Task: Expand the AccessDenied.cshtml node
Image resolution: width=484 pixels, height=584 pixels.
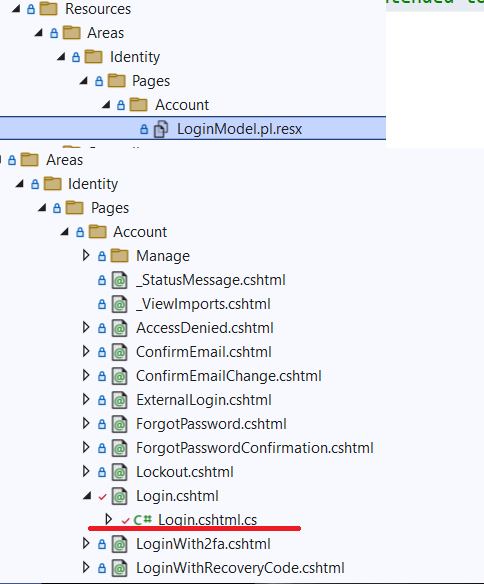Action: click(86, 328)
